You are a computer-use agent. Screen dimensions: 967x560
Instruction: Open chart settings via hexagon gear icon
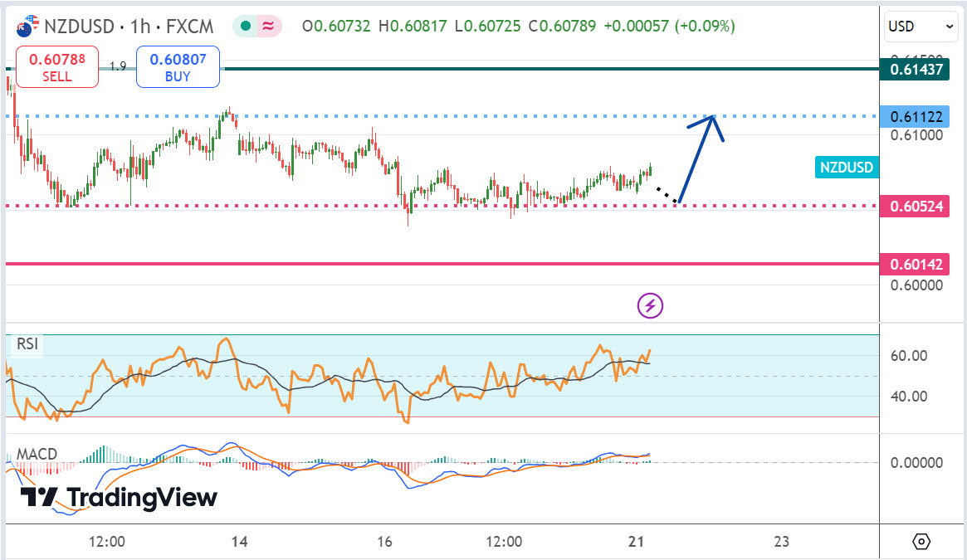pyautogui.click(x=921, y=542)
